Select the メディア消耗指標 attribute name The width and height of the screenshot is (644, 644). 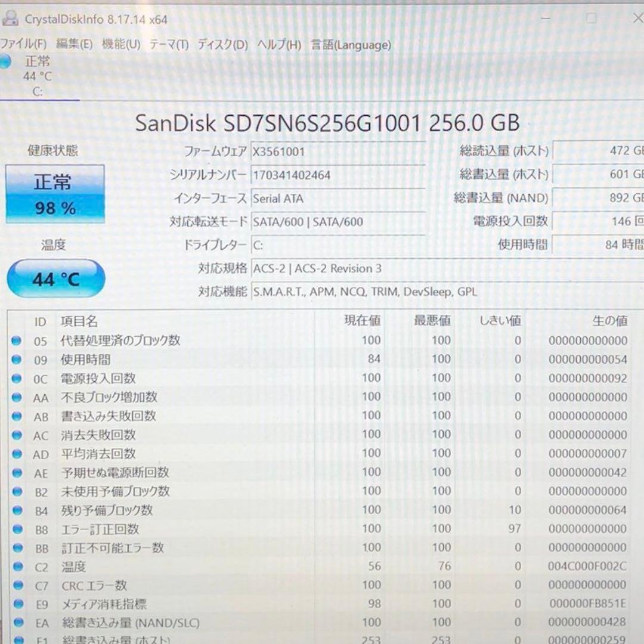(x=104, y=604)
